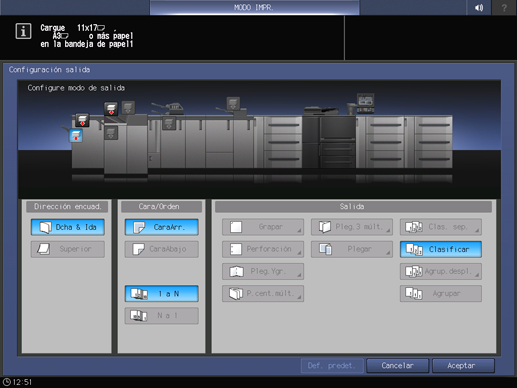Open the MODO IMPR. tab
Image resolution: width=517 pixels, height=388 pixels.
254,7
